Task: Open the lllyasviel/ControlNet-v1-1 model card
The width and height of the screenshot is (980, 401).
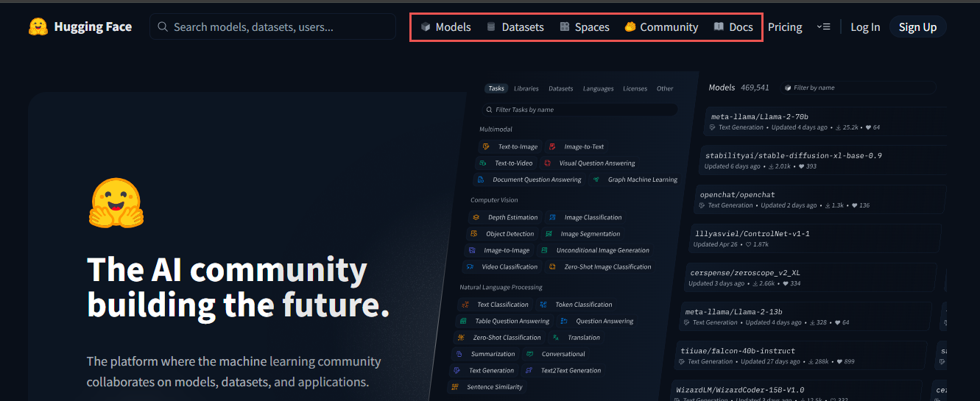Action: pos(817,238)
